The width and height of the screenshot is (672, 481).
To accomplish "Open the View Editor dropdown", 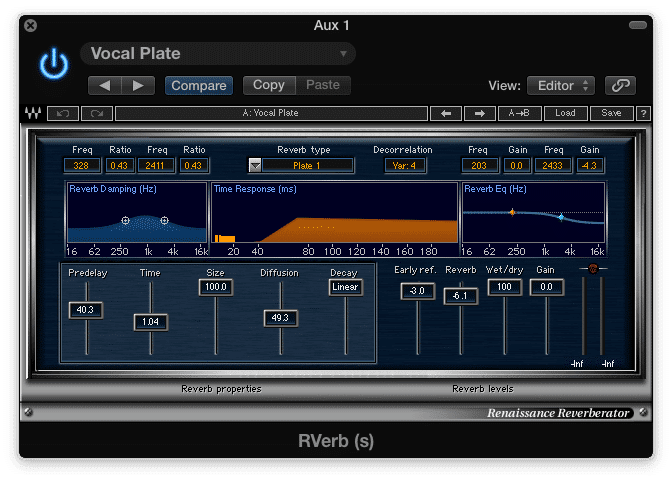I will [561, 86].
